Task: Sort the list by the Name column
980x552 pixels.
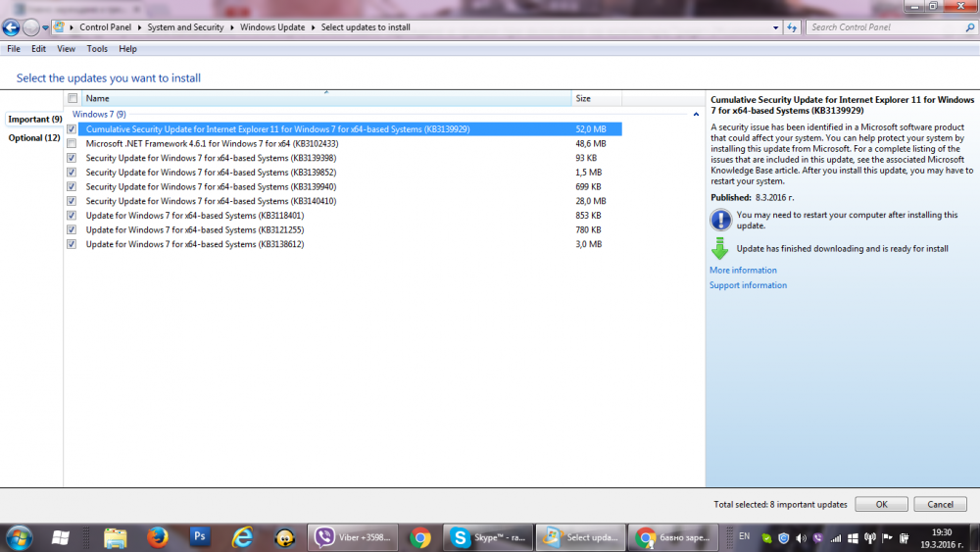Action: click(326, 98)
